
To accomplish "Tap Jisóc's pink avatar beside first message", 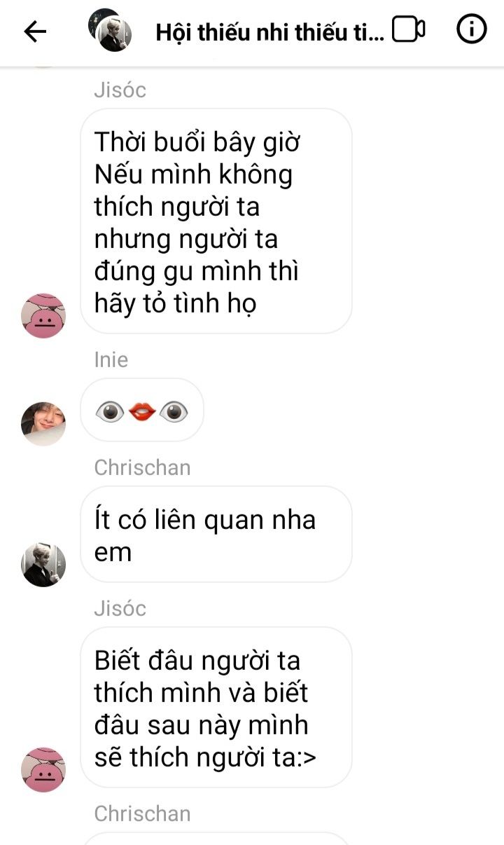I will (43, 315).
